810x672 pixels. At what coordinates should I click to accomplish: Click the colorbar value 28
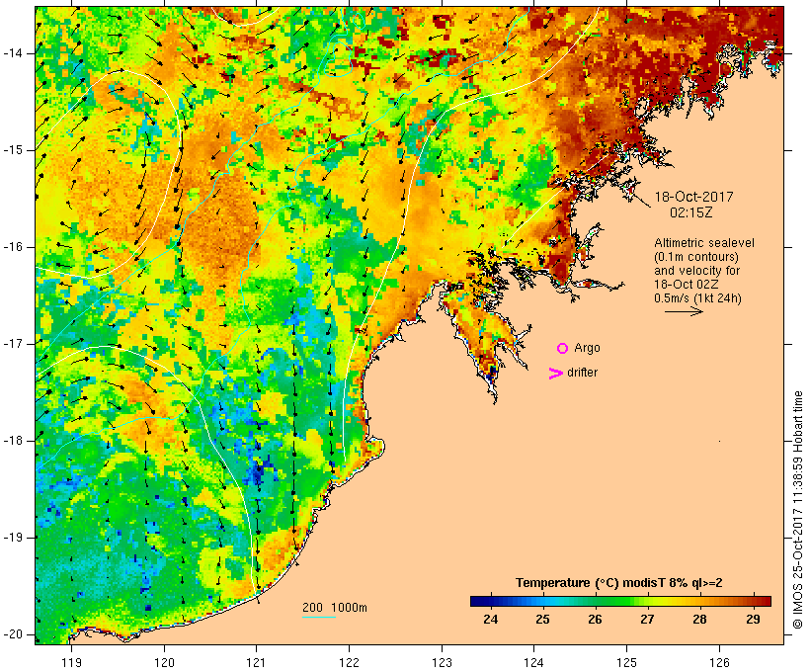(x=699, y=620)
